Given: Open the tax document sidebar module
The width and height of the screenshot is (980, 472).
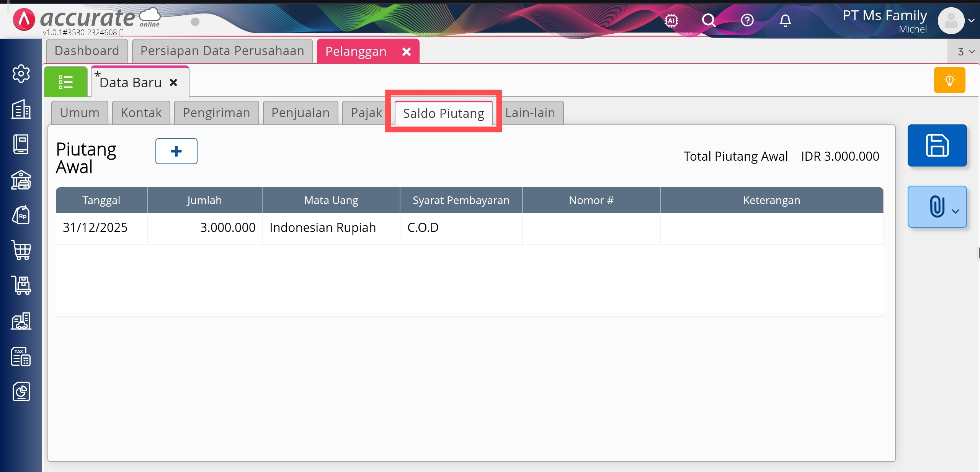Looking at the screenshot, I should (21, 356).
